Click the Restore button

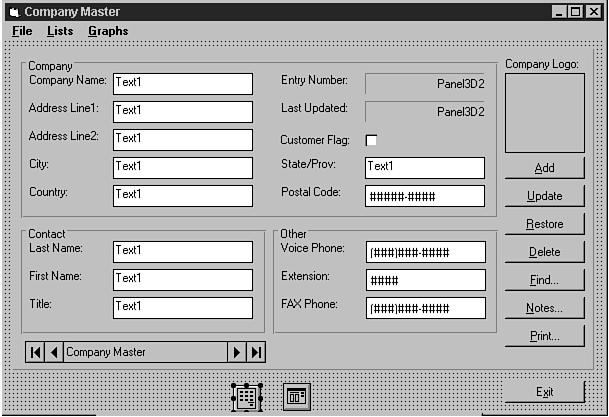pyautogui.click(x=544, y=224)
